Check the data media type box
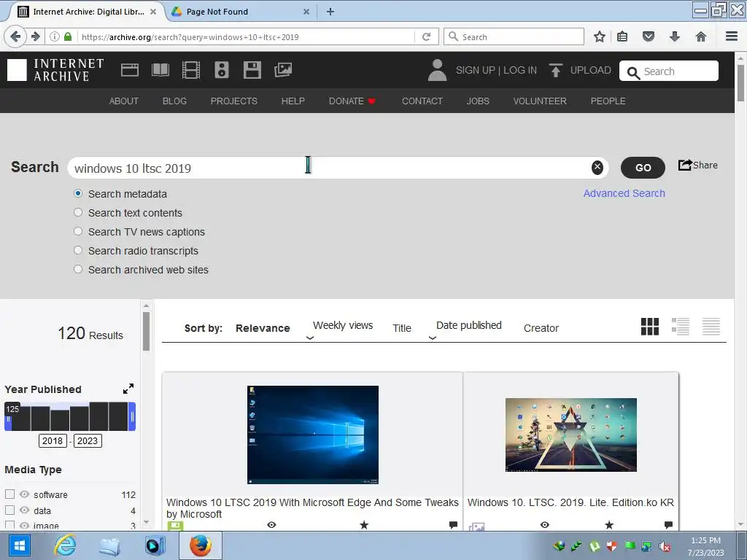 coord(9,510)
